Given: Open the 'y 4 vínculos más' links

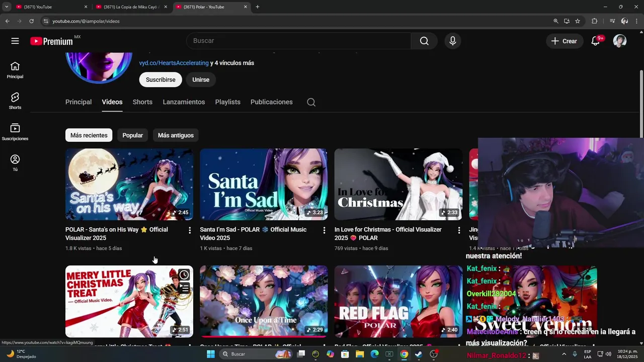Looking at the screenshot, I should 232,63.
